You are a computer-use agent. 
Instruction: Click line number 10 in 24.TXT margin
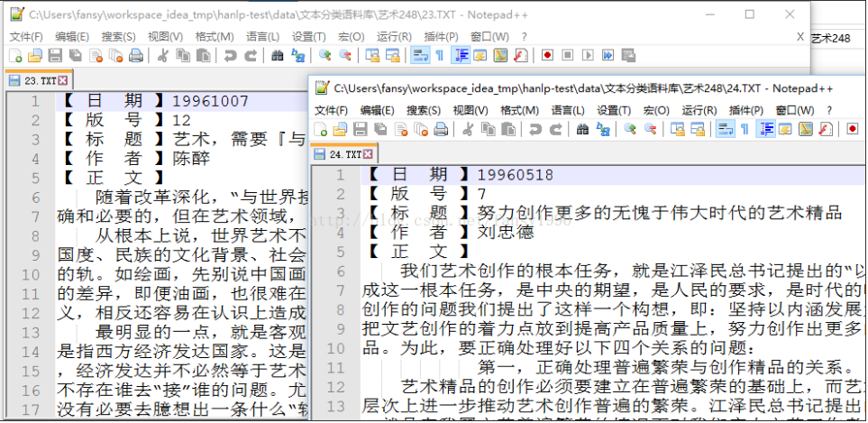(x=335, y=348)
